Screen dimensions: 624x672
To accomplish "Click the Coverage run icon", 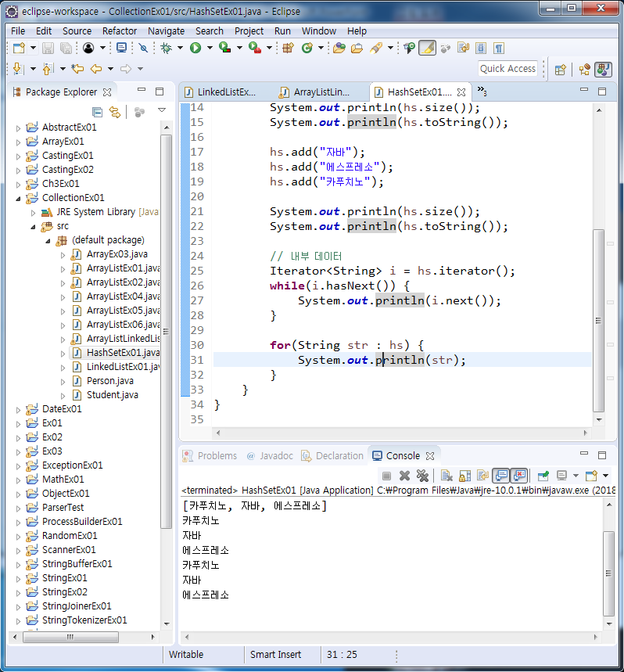I will 225,48.
